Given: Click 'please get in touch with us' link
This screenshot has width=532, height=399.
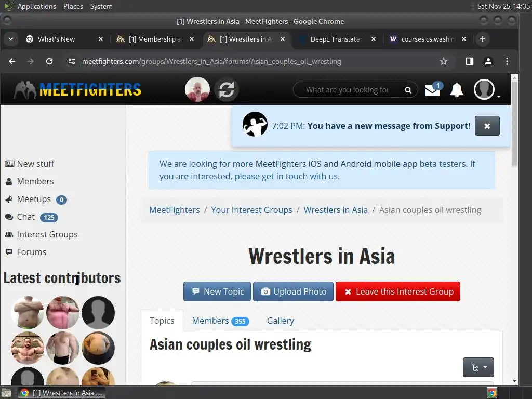Looking at the screenshot, I should click(287, 177).
